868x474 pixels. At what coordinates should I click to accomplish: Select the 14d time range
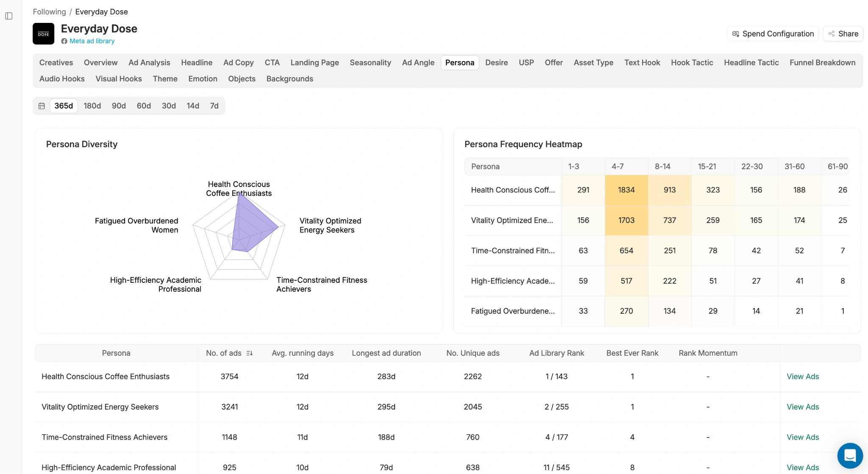(x=193, y=106)
